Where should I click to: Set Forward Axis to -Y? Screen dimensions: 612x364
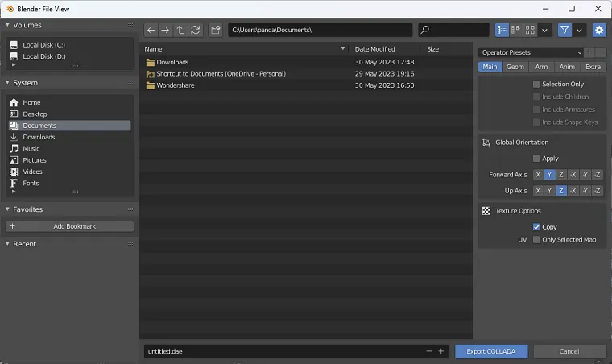coord(585,175)
